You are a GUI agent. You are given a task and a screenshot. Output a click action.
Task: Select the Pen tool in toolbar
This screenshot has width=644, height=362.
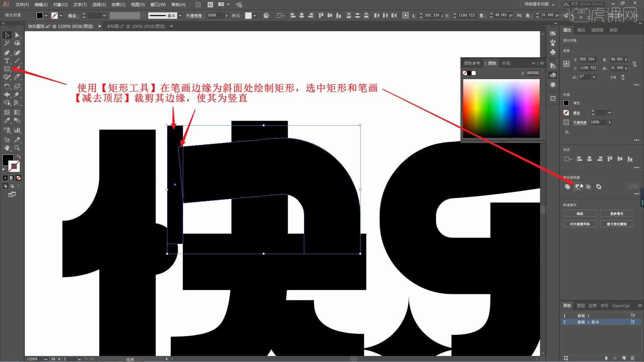(6, 52)
